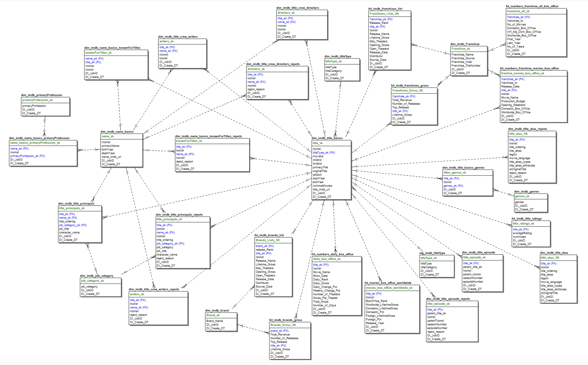Select the Show_Date field
The width and height of the screenshot is (588, 365).
(320, 276)
